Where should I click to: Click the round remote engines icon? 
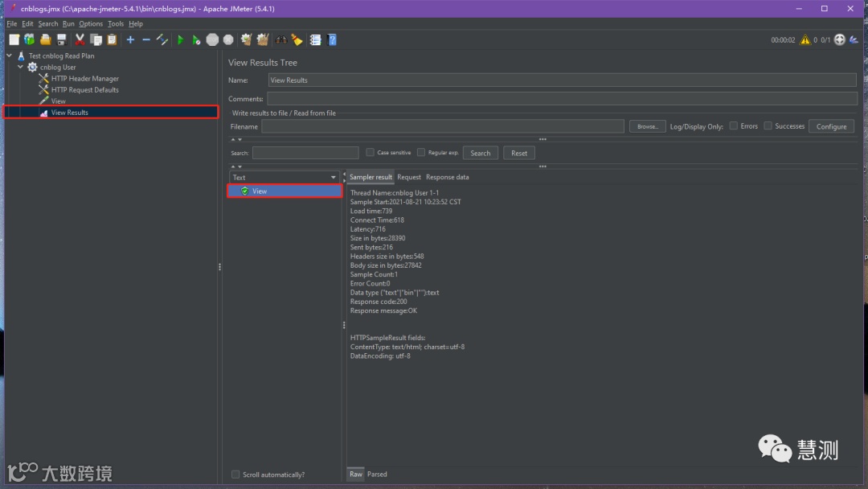coord(840,40)
